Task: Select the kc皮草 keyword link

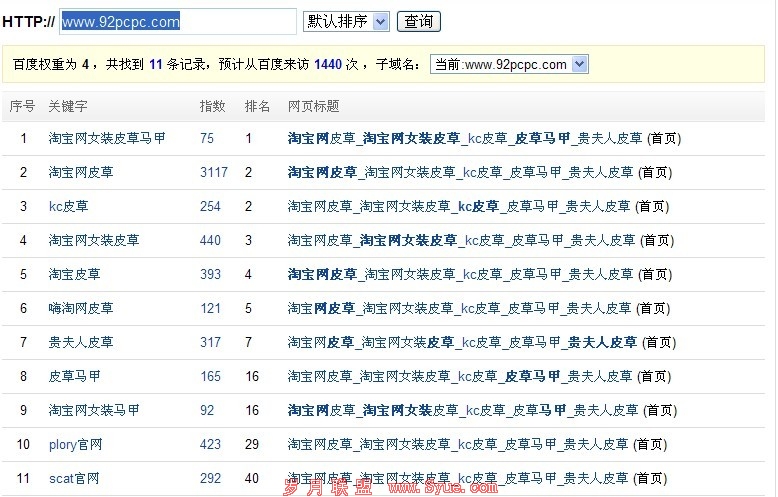Action: (68, 206)
